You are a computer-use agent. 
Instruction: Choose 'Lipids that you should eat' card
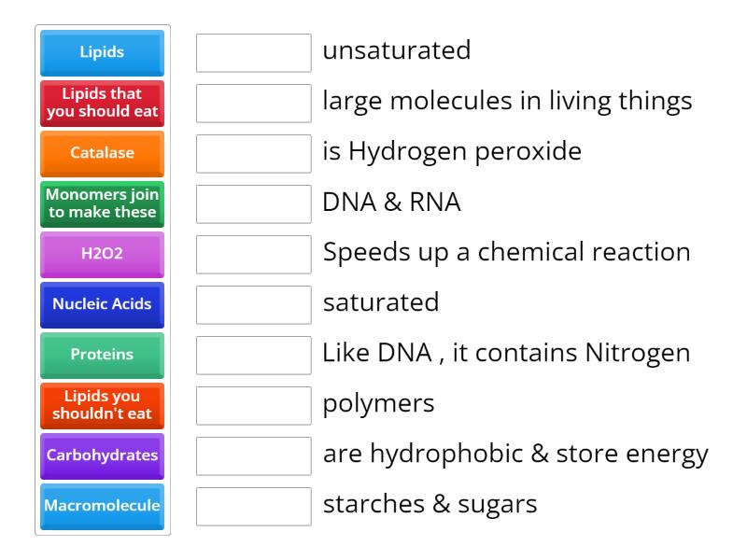(x=102, y=103)
